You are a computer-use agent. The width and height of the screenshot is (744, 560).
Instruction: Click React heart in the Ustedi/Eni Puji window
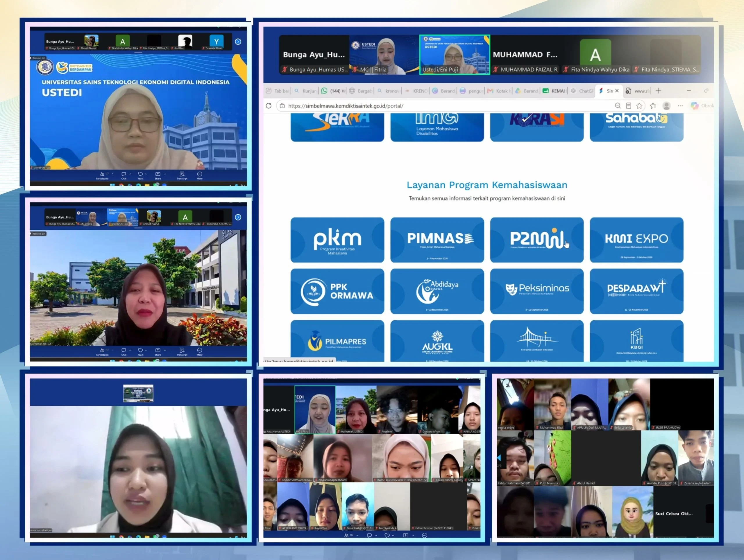[x=140, y=175]
